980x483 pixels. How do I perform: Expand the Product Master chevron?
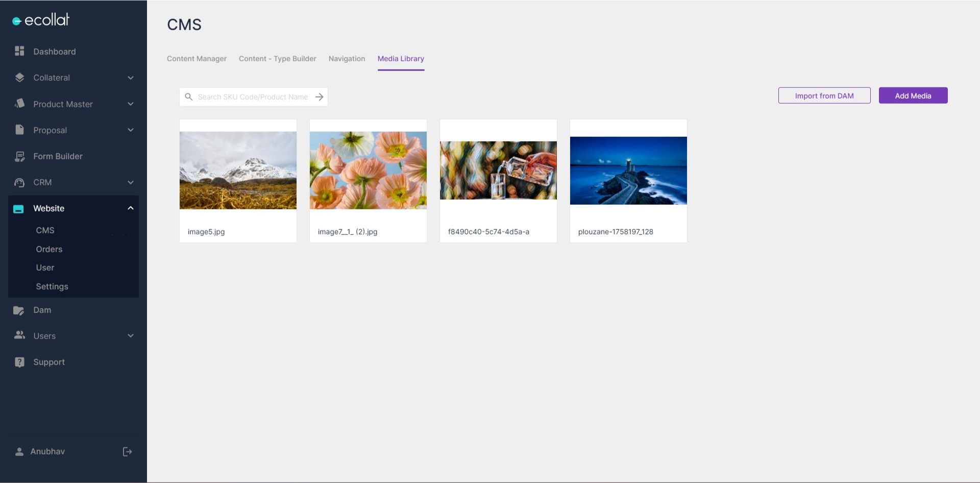(x=131, y=104)
